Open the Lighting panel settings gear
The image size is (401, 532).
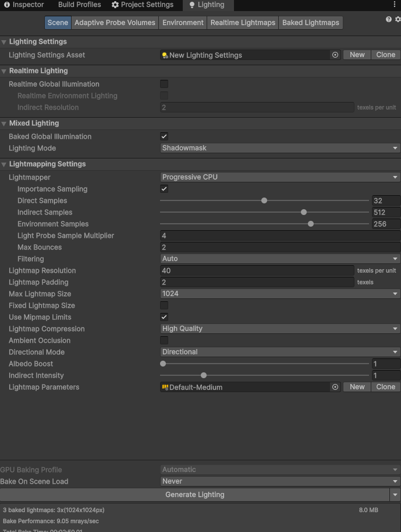[x=398, y=19]
